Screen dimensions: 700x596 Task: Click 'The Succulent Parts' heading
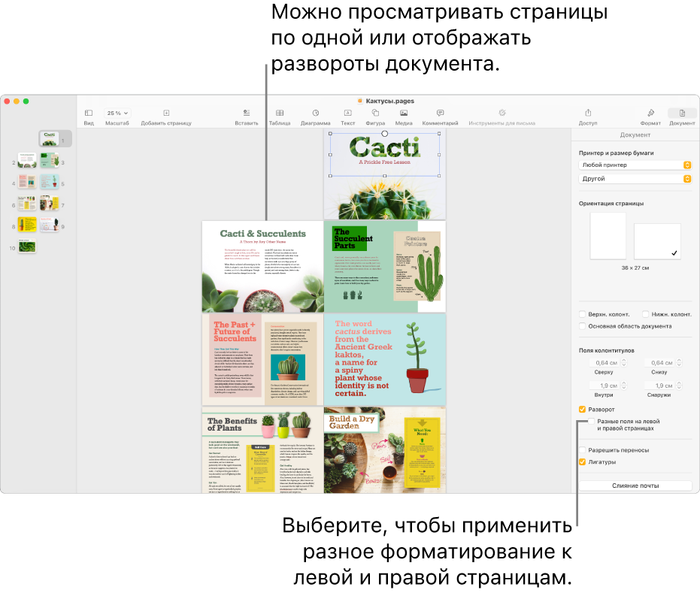pos(353,239)
